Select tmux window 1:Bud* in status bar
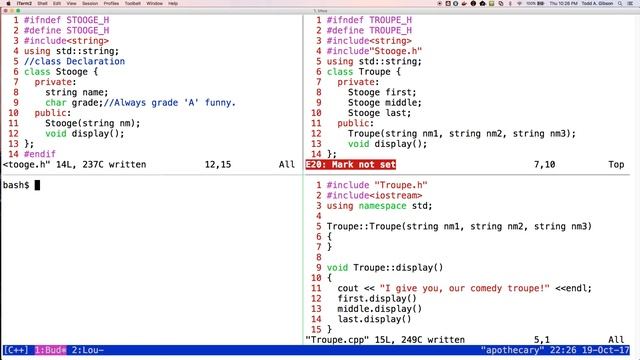 pos(50,350)
